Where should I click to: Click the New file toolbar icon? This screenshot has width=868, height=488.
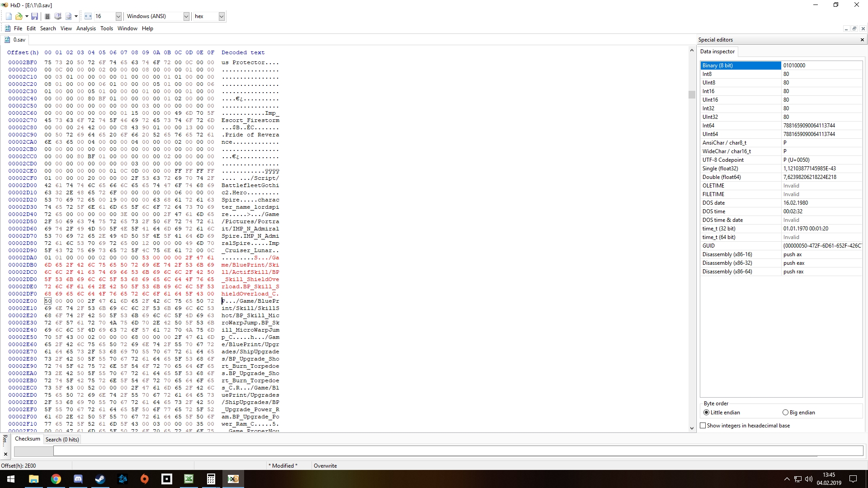pos(9,16)
